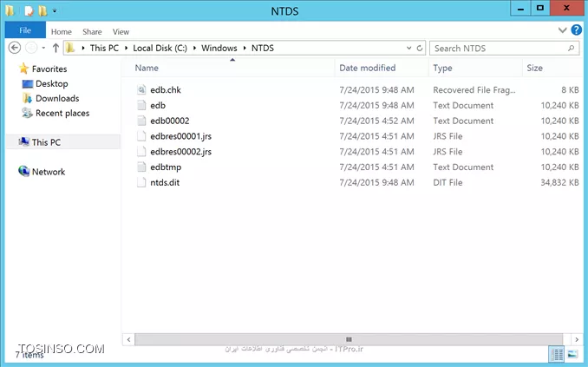Click the This PC computer icon

pyautogui.click(x=24, y=141)
